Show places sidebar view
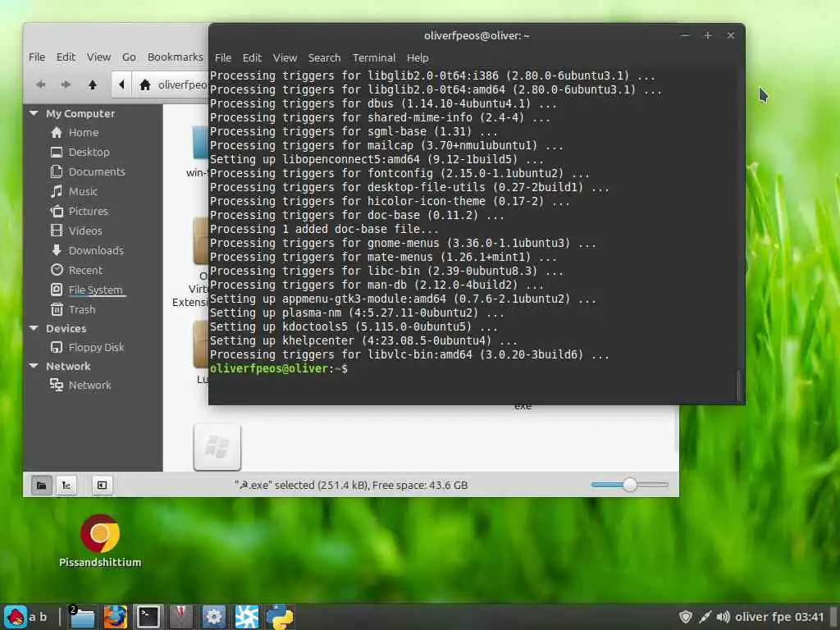 click(x=41, y=486)
